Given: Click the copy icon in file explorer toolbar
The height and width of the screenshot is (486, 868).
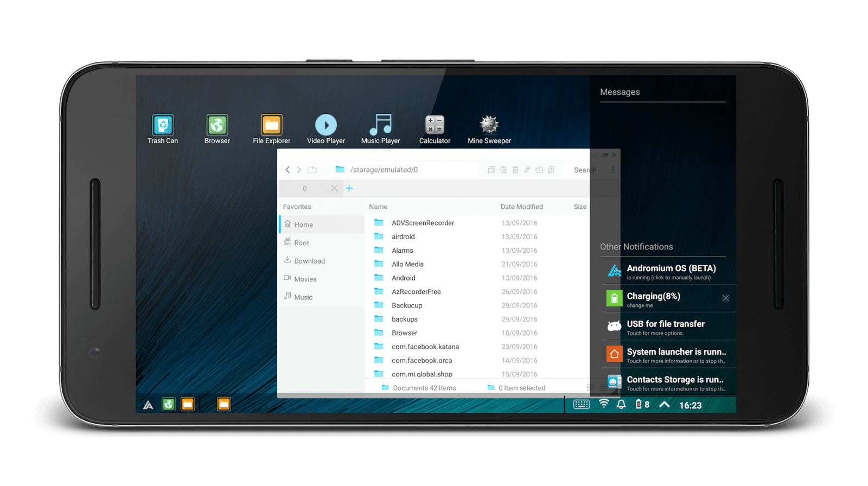Looking at the screenshot, I should (491, 170).
